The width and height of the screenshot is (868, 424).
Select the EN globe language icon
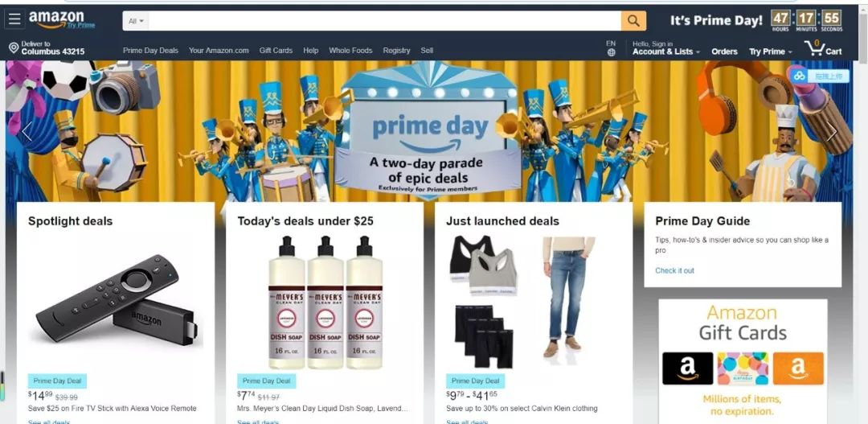pos(611,48)
